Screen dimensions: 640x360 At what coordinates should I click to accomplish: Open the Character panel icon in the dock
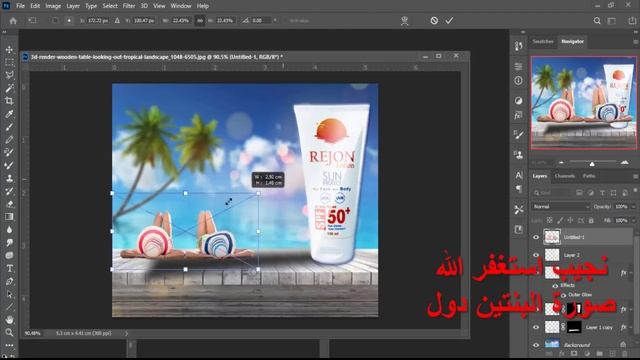coord(518,175)
